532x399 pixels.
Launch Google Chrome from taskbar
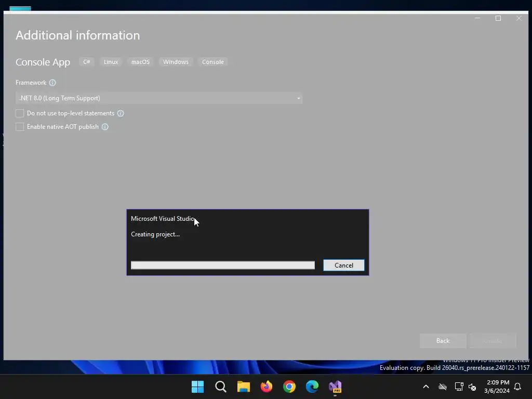[x=289, y=387]
